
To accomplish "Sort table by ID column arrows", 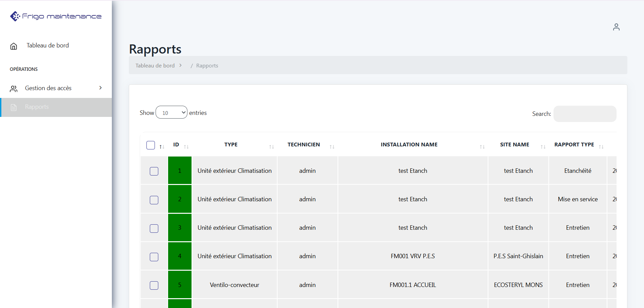I will pos(186,146).
